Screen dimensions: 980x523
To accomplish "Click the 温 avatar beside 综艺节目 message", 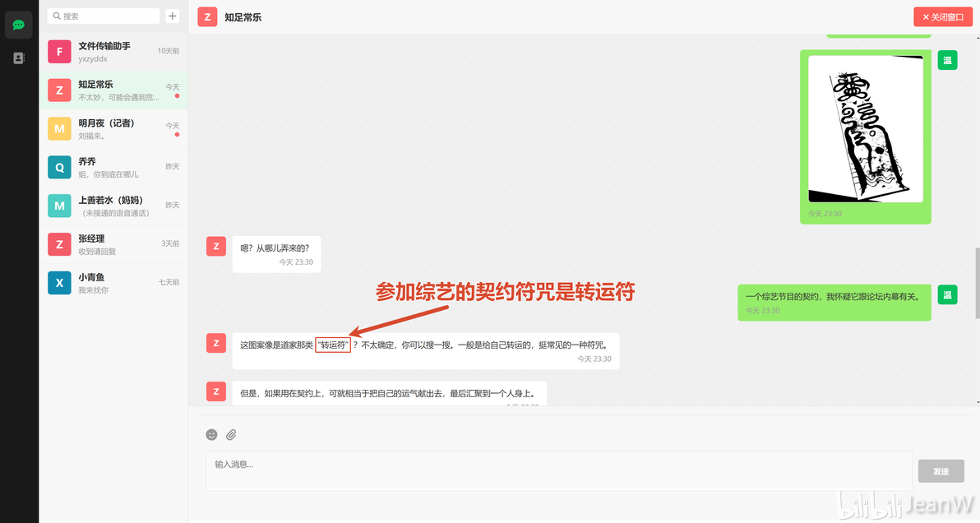I will [x=947, y=294].
